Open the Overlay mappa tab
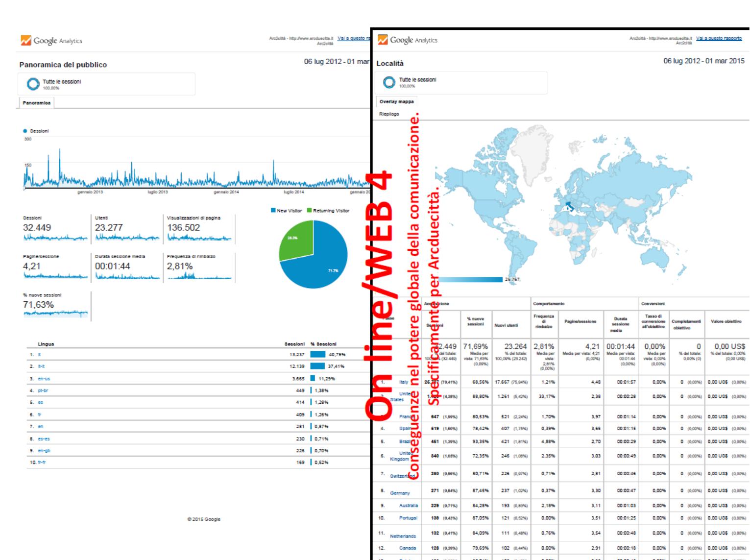This screenshot has height=560, width=750. [397, 102]
